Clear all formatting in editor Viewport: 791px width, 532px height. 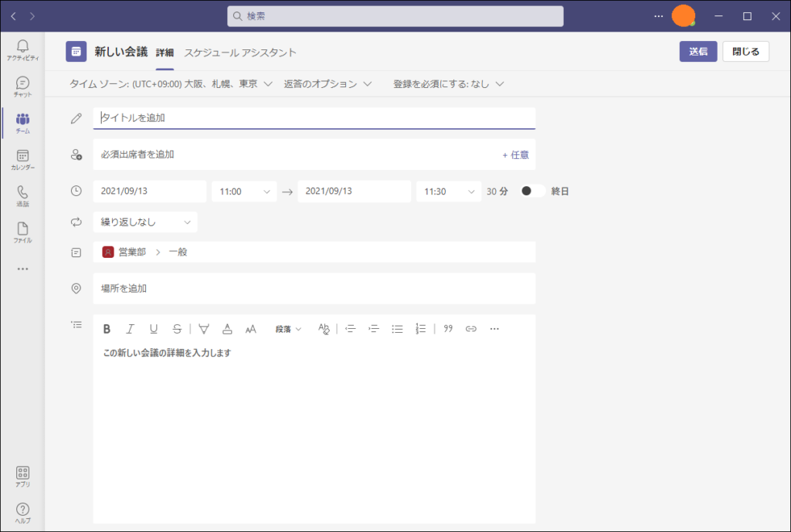[324, 329]
